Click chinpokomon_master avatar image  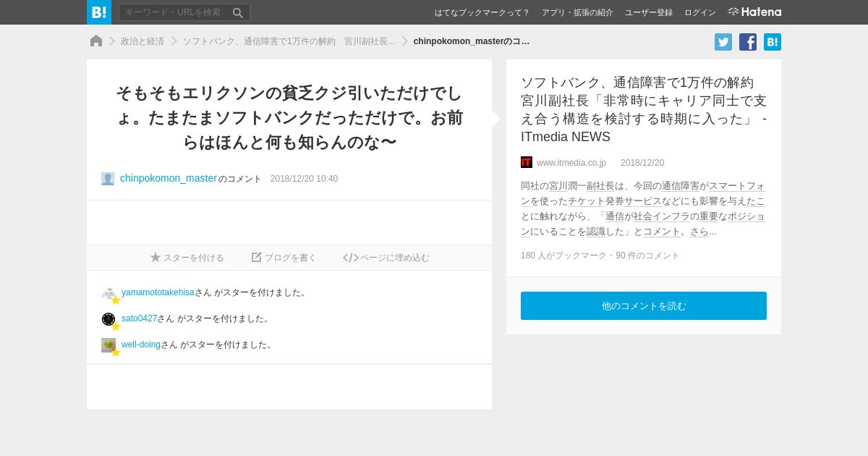[108, 179]
